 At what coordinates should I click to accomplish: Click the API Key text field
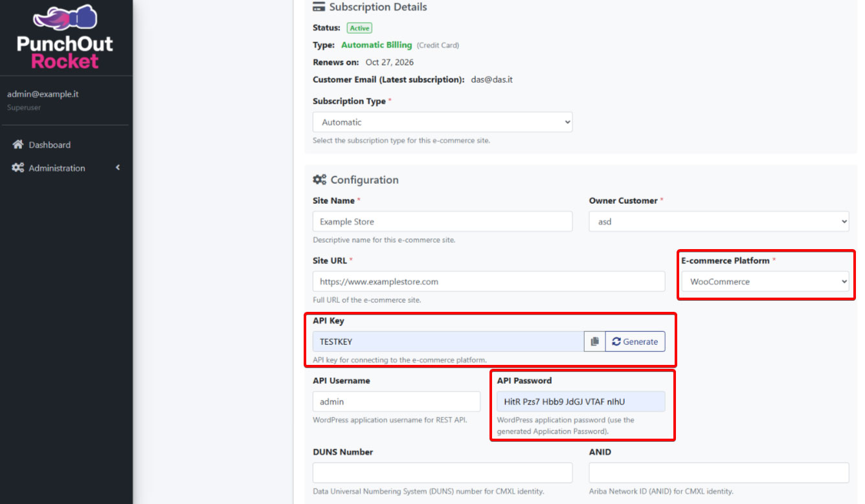(x=448, y=342)
